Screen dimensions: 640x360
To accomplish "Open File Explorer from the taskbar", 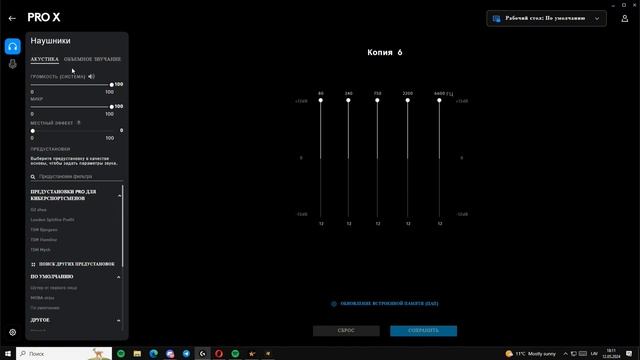I will (x=137, y=353).
